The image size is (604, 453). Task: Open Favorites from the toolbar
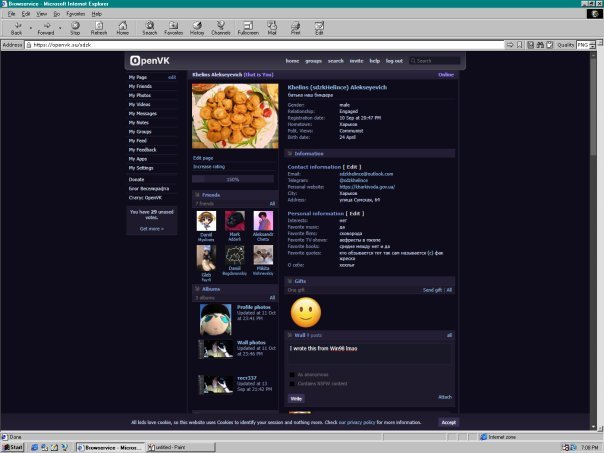(173, 28)
